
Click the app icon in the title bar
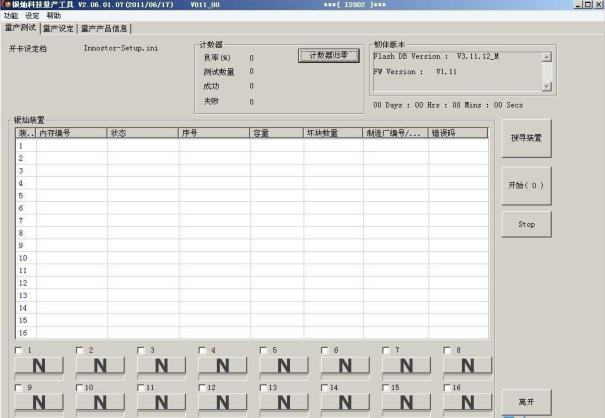point(5,5)
